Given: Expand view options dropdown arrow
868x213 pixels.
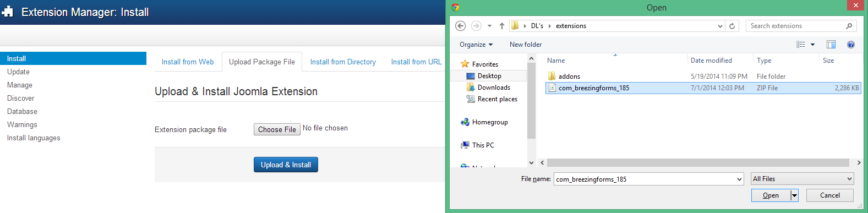Looking at the screenshot, I should coord(812,45).
